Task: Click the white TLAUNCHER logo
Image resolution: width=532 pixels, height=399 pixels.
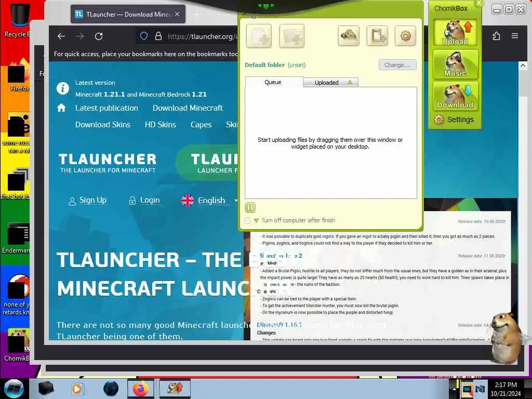Action: [108, 163]
